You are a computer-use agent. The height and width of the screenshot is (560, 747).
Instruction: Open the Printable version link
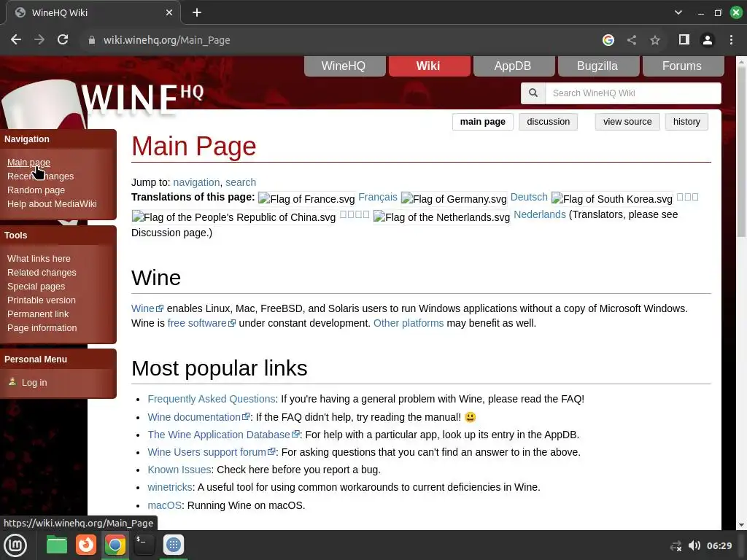[x=42, y=300]
